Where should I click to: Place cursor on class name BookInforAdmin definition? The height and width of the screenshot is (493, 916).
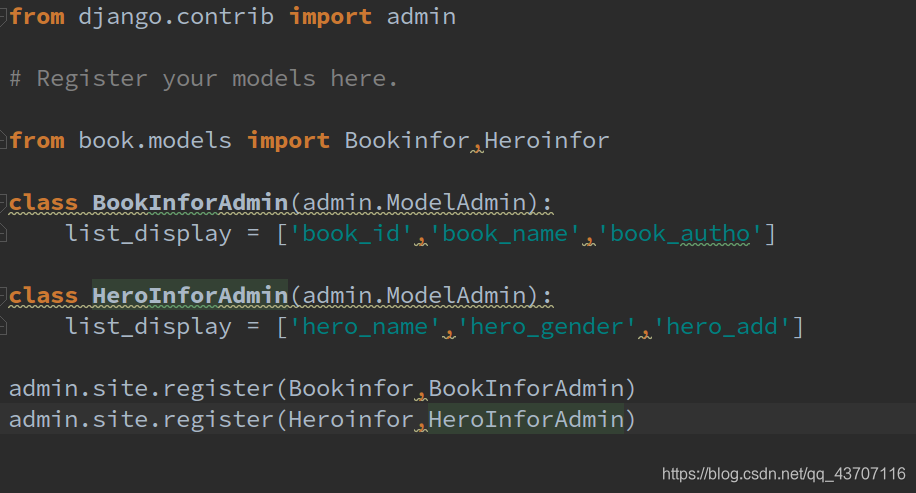click(190, 203)
